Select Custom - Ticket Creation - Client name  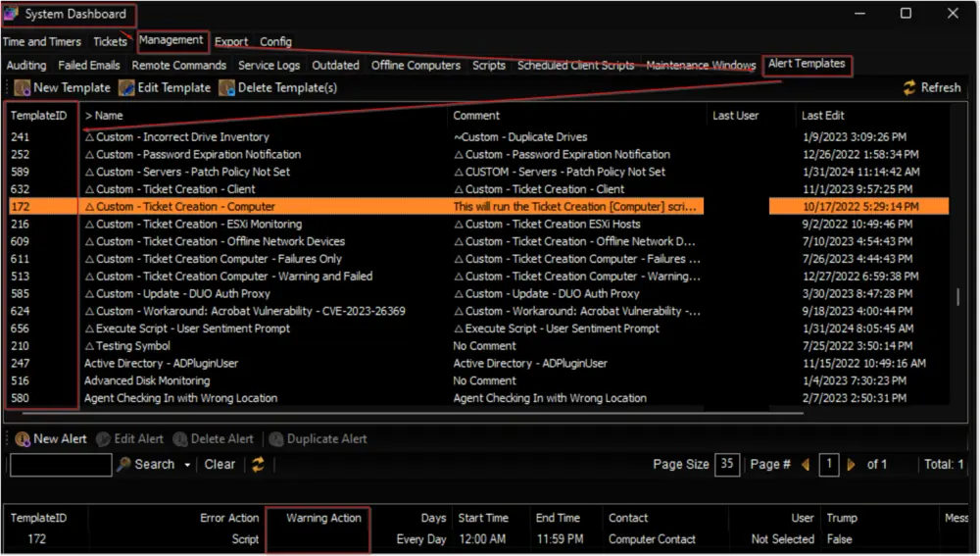(170, 189)
